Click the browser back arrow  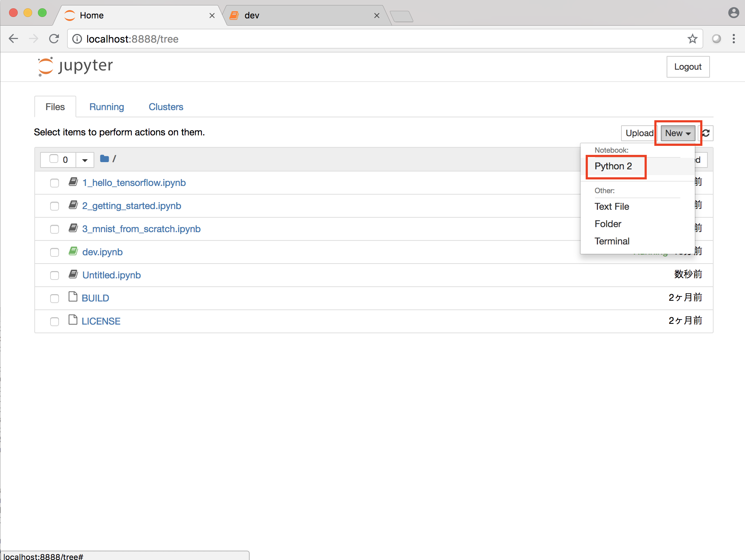[x=13, y=39]
